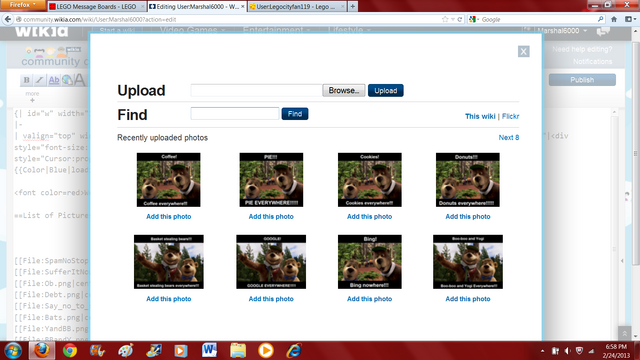Launch Google Chrome from taskbar
Image resolution: width=640 pixels, height=360 pixels.
[70, 351]
